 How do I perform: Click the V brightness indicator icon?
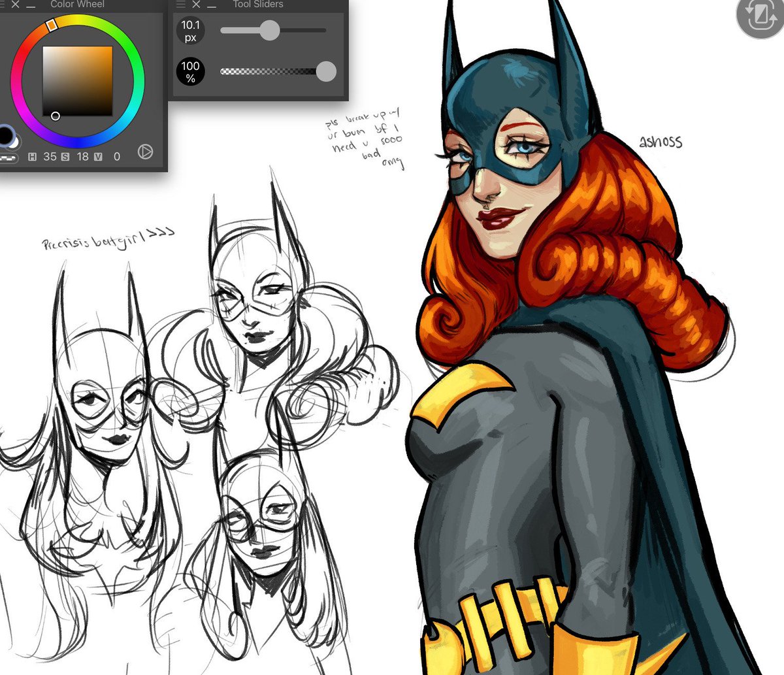(97, 156)
